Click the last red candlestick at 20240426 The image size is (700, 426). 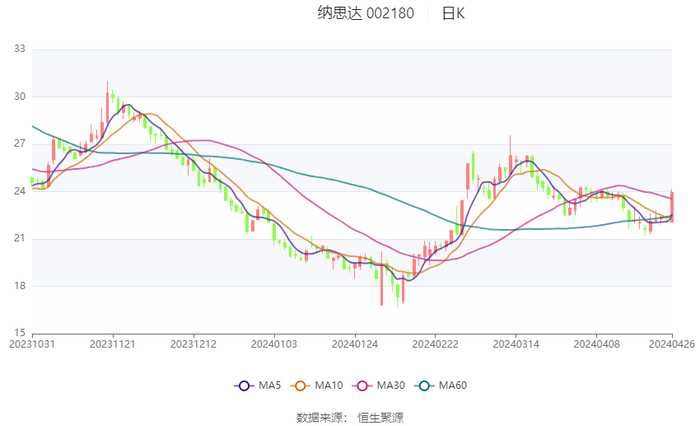coord(672,206)
